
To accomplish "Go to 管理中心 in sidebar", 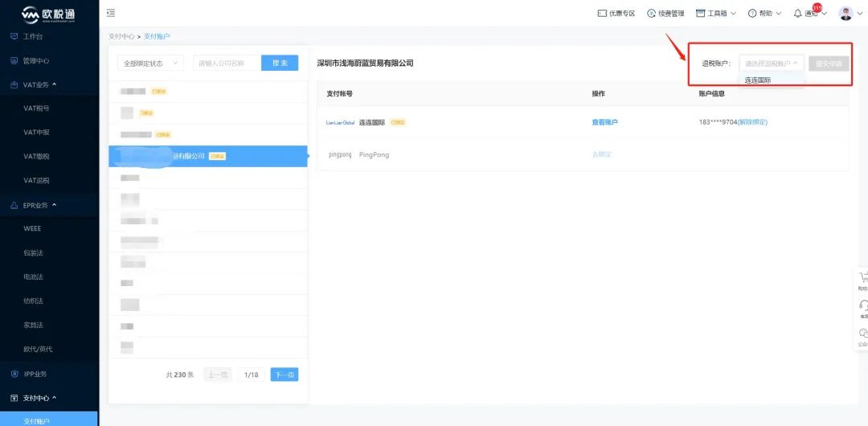I will click(x=36, y=60).
